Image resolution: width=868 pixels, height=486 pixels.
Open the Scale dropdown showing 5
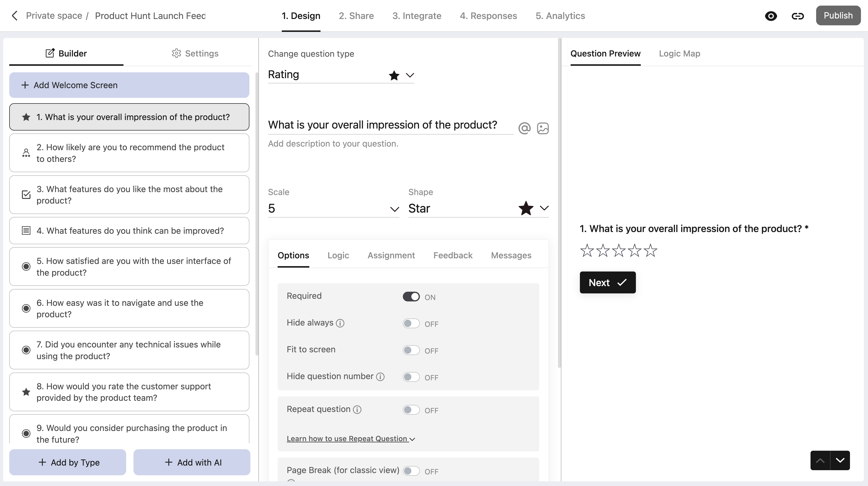[x=334, y=208]
